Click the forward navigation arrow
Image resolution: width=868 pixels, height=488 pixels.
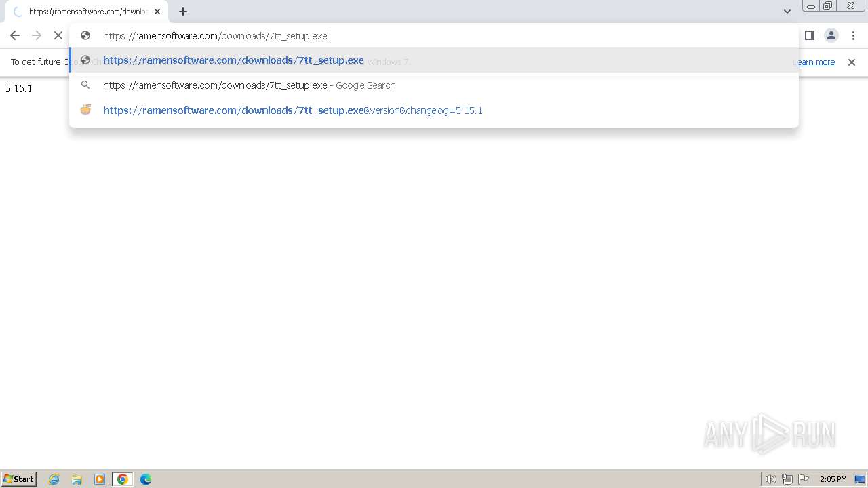click(x=37, y=35)
